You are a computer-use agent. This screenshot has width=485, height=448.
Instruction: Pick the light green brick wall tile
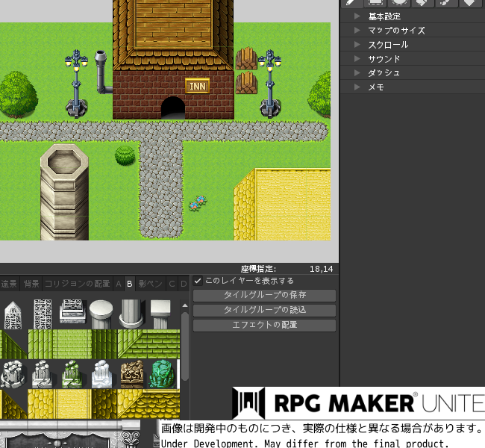[x=72, y=344]
